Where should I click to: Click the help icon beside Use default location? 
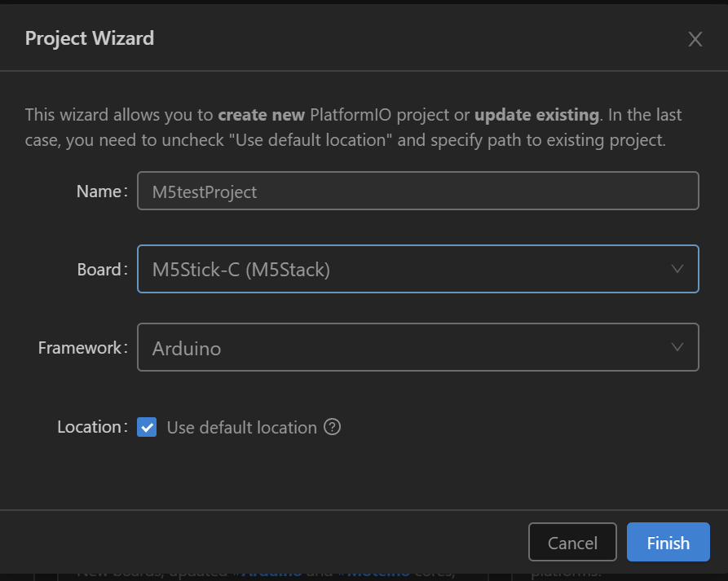[x=332, y=427]
